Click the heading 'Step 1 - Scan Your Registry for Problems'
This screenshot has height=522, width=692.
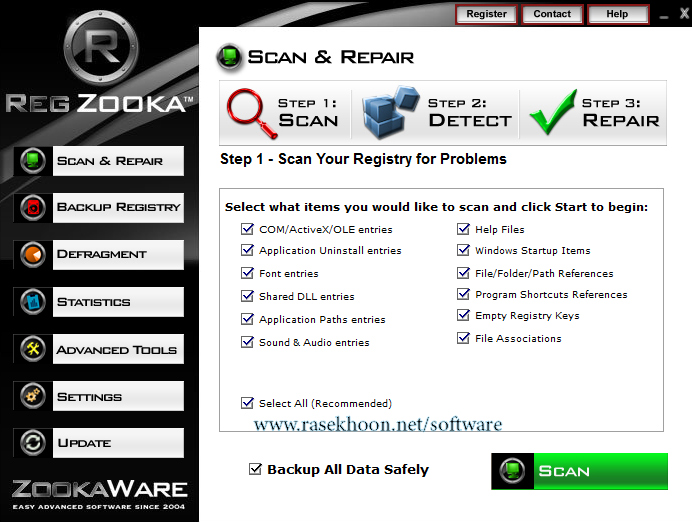(x=363, y=159)
